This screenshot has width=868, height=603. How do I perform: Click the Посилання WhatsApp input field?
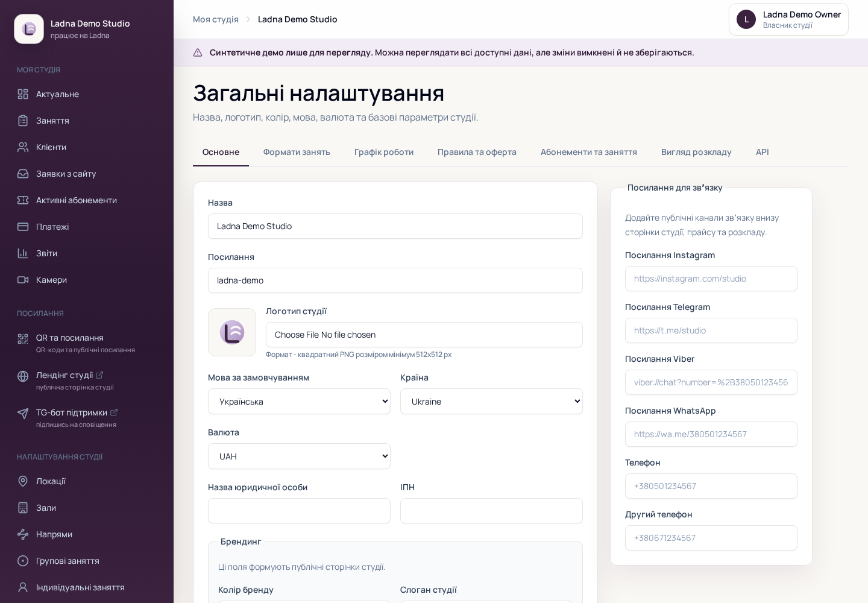point(711,434)
